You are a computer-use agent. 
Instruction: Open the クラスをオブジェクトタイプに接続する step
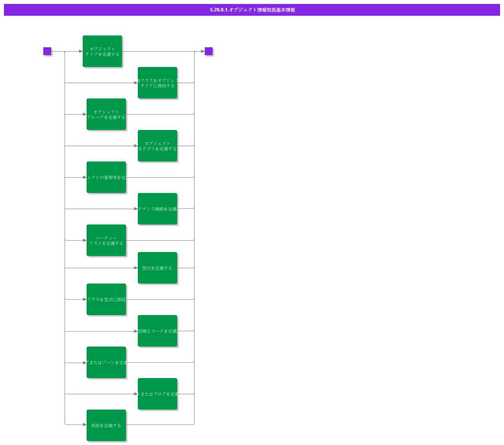[157, 83]
